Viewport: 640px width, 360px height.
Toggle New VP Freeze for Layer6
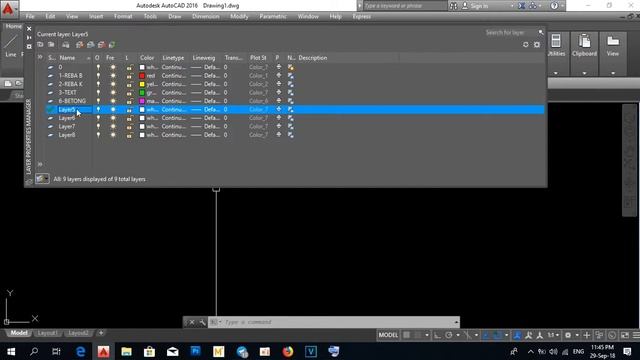tap(291, 118)
